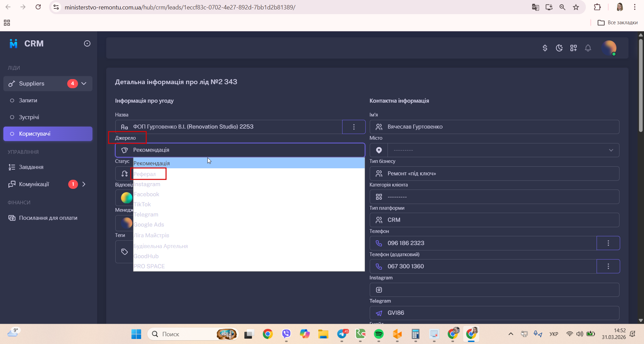Click the tag icon in the Теги field
Screen dimensions: 644x344
[x=124, y=252]
